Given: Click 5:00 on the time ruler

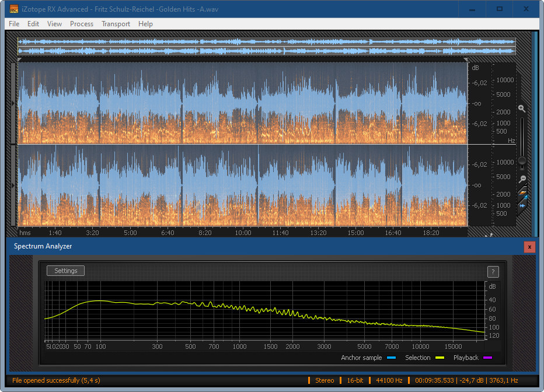Looking at the screenshot, I should tap(130, 233).
